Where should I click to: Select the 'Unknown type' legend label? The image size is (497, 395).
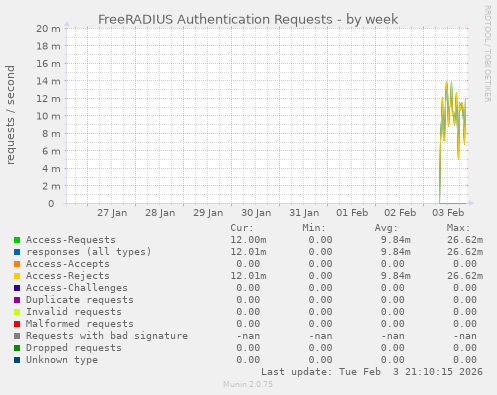(62, 360)
